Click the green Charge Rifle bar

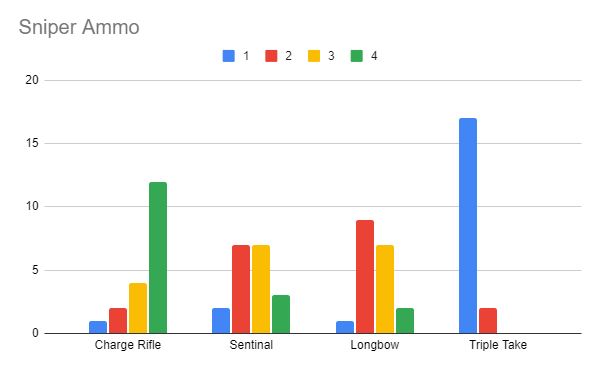[158, 258]
